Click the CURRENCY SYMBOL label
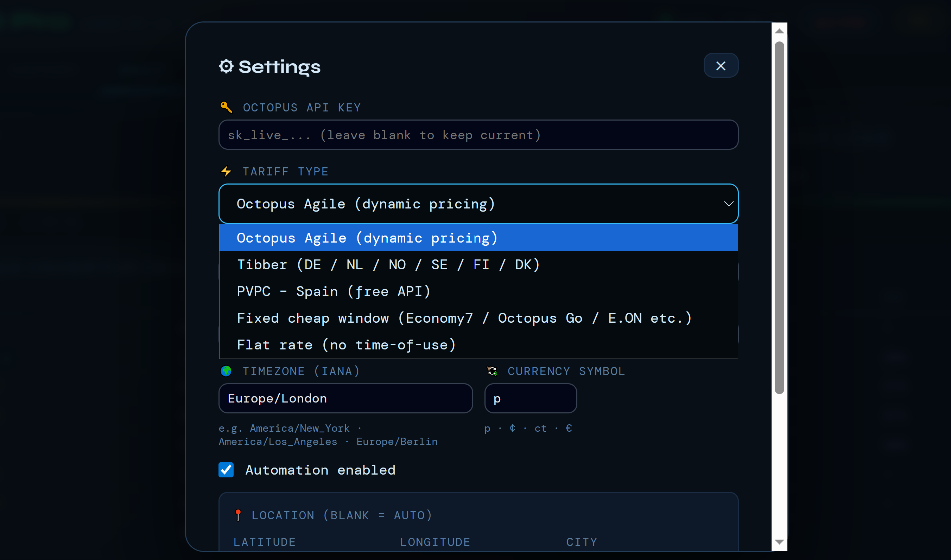 566,371
